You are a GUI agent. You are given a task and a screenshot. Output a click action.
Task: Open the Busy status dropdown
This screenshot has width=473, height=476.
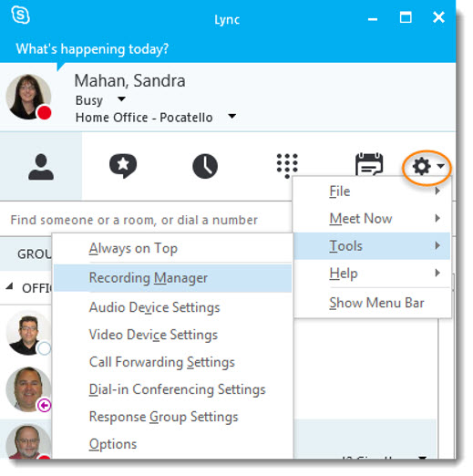[121, 98]
